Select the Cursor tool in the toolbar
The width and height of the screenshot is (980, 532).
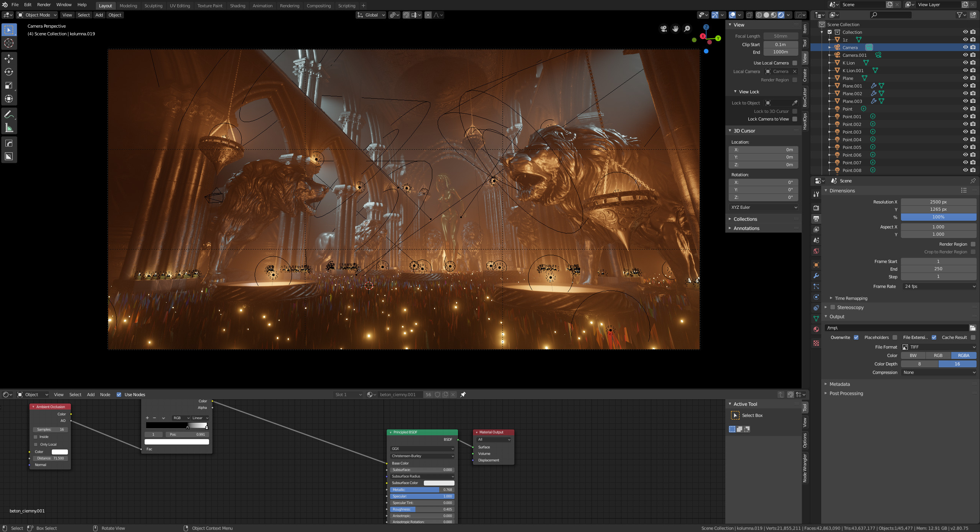(x=9, y=43)
